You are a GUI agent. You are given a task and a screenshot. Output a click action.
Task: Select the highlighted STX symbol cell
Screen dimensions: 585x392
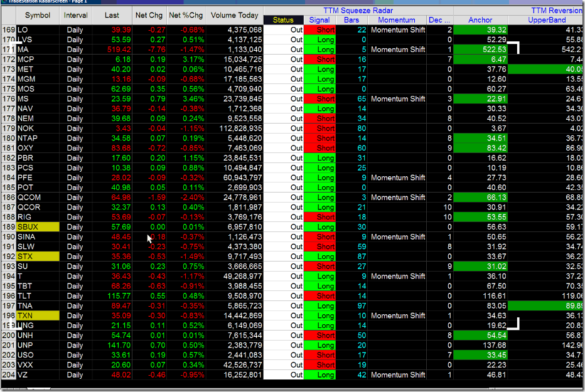[38, 257]
